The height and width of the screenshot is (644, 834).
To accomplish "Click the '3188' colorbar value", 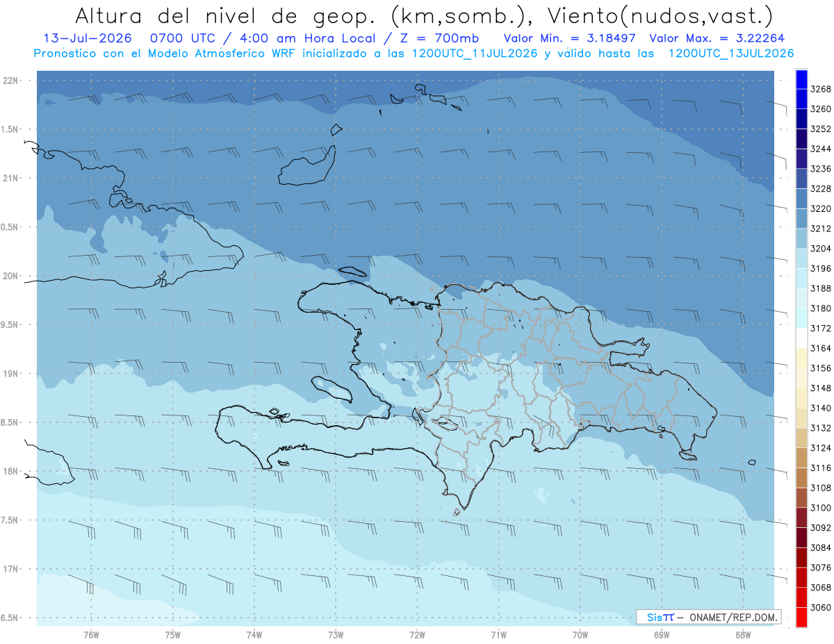I will tap(821, 288).
